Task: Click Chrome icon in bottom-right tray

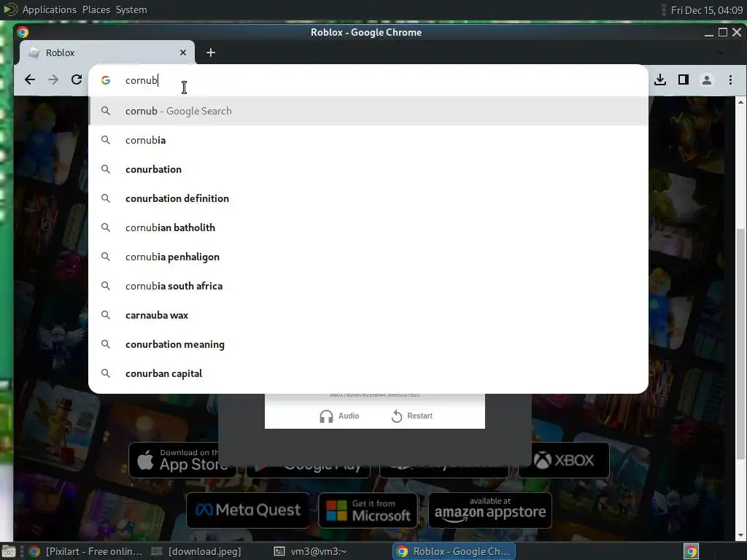Action: [x=691, y=551]
